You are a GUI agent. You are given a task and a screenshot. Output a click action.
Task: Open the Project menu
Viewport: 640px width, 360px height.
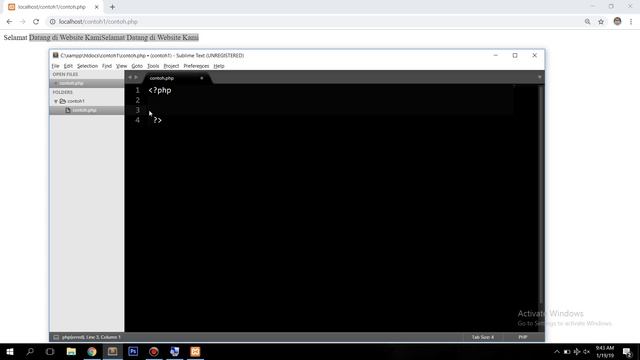pos(171,66)
